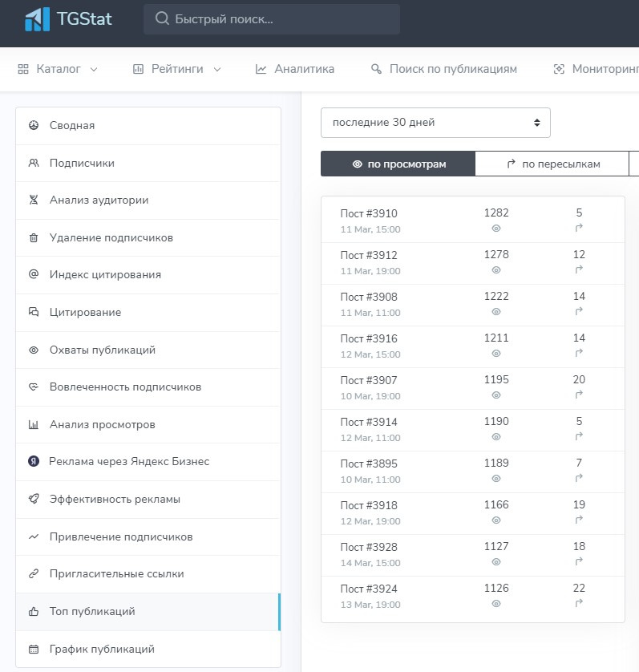The height and width of the screenshot is (672, 639).
Task: Open Пост #3916 entry
Action: pos(473,346)
